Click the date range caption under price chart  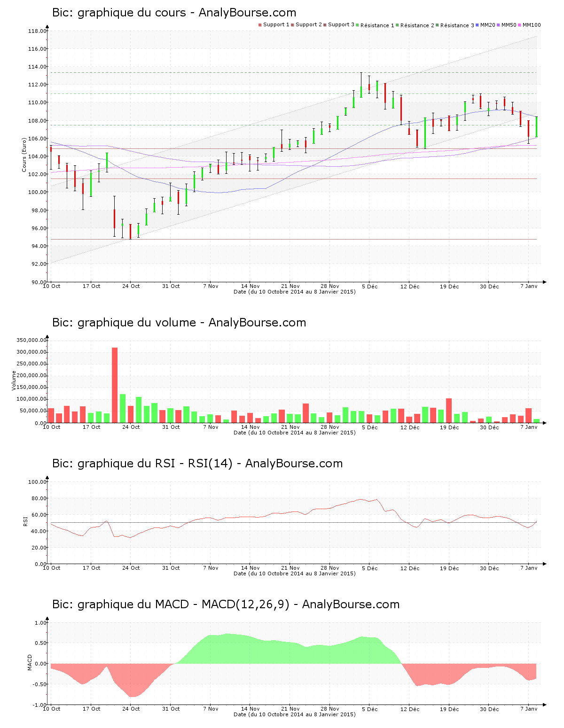pos(295,292)
